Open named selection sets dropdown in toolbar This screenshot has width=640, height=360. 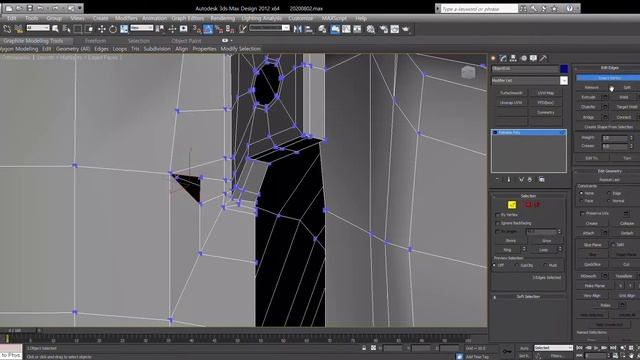pyautogui.click(x=286, y=28)
